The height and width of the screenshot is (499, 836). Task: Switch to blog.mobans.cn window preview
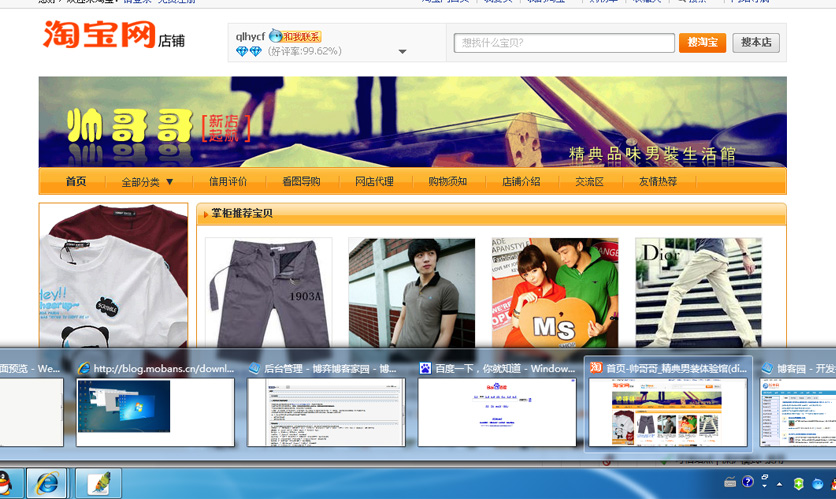[155, 405]
